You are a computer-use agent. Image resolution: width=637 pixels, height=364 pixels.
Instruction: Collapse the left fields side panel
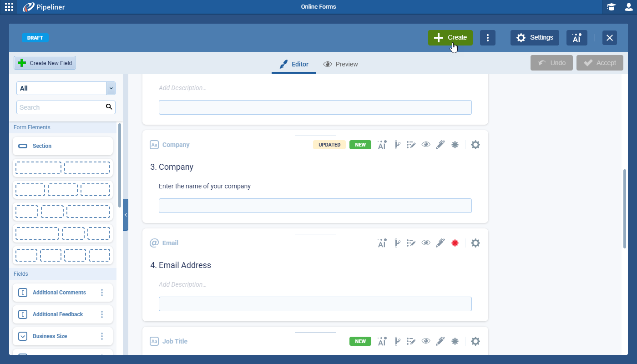126,215
